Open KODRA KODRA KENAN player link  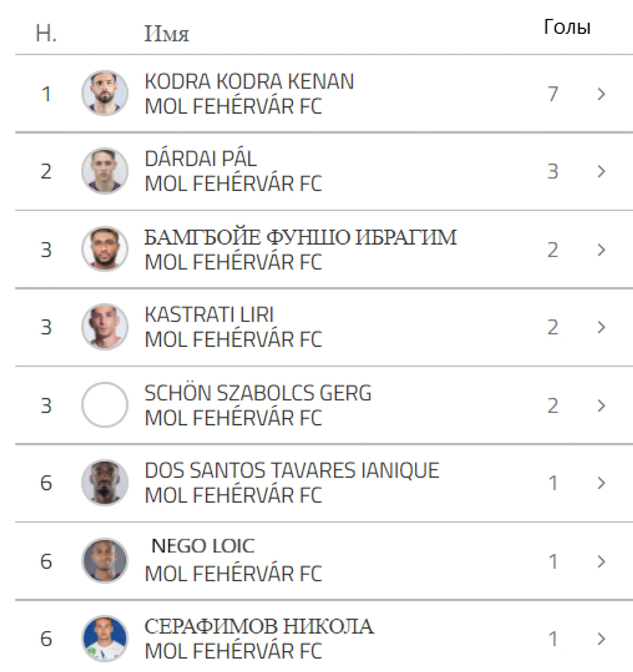click(249, 82)
